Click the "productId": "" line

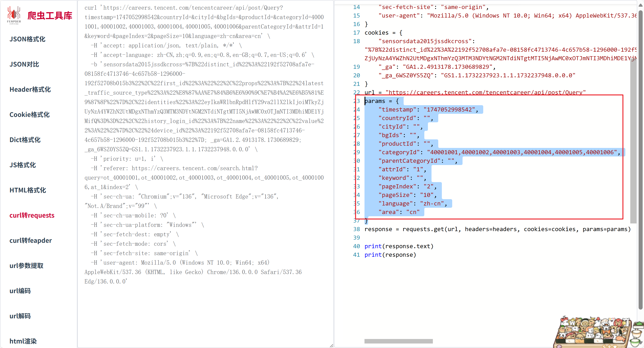[405, 144]
